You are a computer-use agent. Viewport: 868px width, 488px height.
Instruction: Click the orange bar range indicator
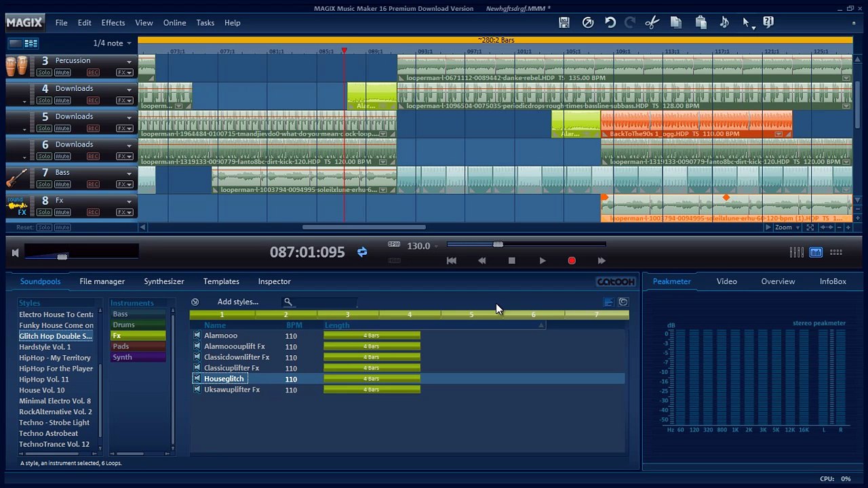[495, 41]
